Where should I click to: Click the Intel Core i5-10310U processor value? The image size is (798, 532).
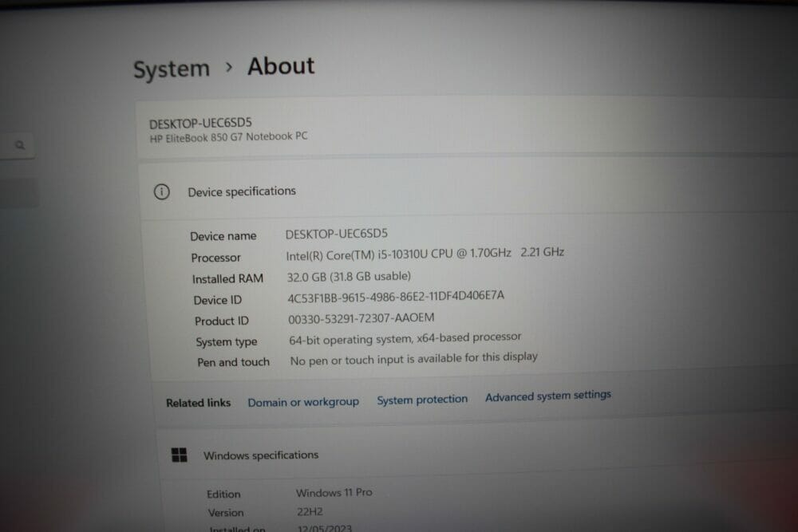[x=425, y=254]
